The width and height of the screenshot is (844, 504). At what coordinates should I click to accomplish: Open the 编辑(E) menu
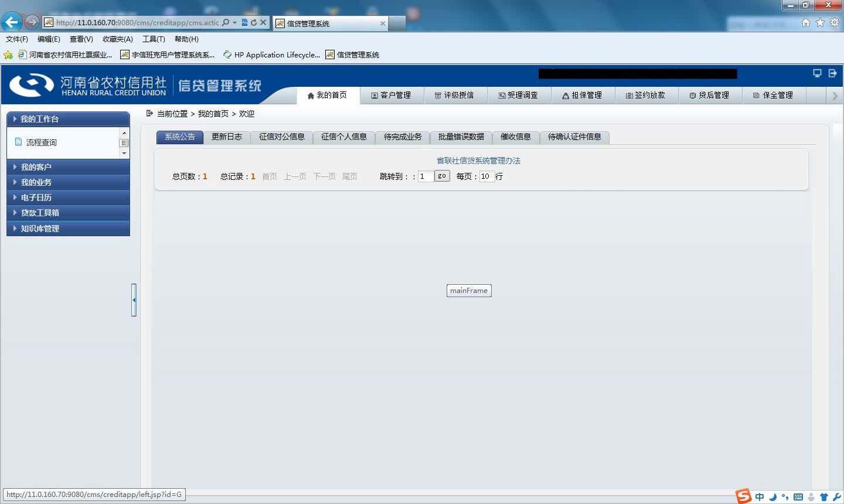coord(49,39)
